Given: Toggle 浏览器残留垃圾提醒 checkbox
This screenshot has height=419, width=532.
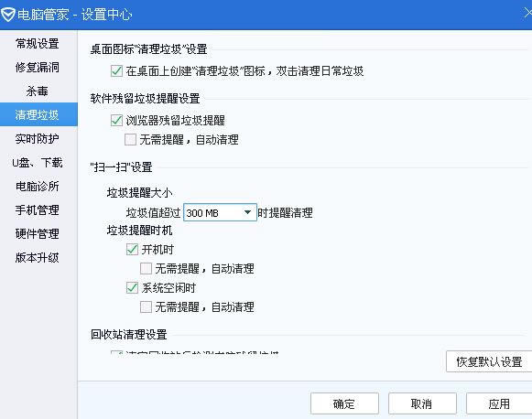Looking at the screenshot, I should [x=116, y=120].
